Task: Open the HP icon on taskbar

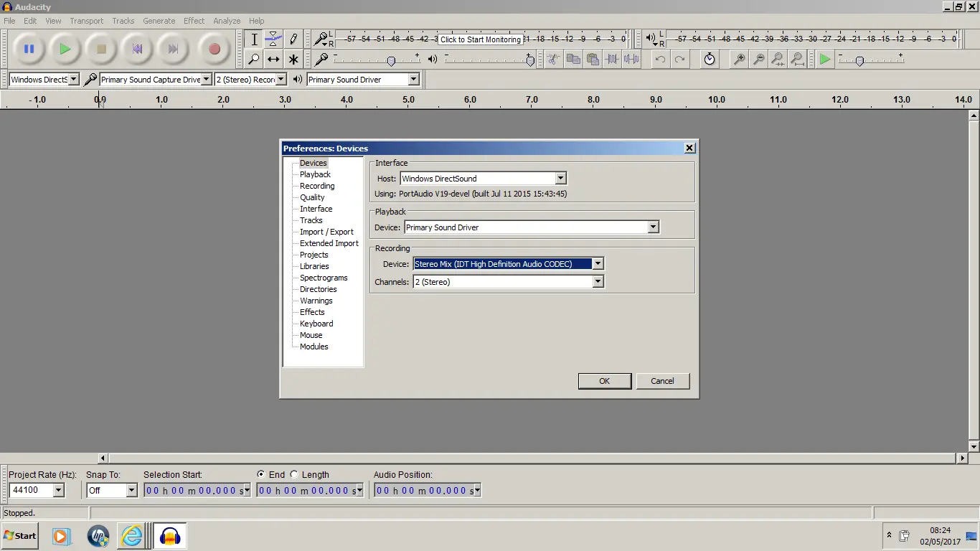Action: tap(98, 536)
